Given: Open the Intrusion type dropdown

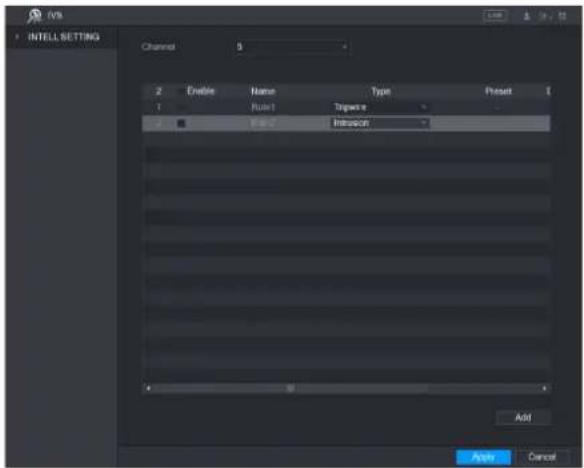Looking at the screenshot, I should (380, 123).
